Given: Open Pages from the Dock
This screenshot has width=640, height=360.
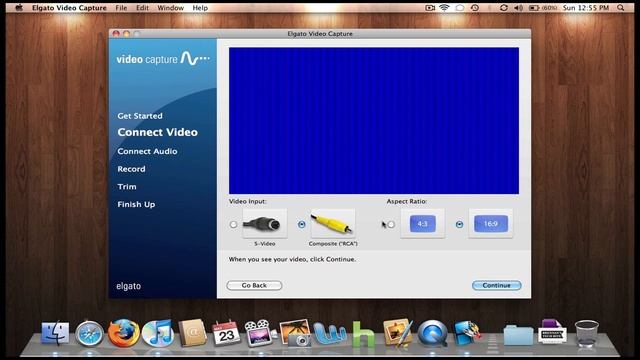Looking at the screenshot, I should click(398, 333).
